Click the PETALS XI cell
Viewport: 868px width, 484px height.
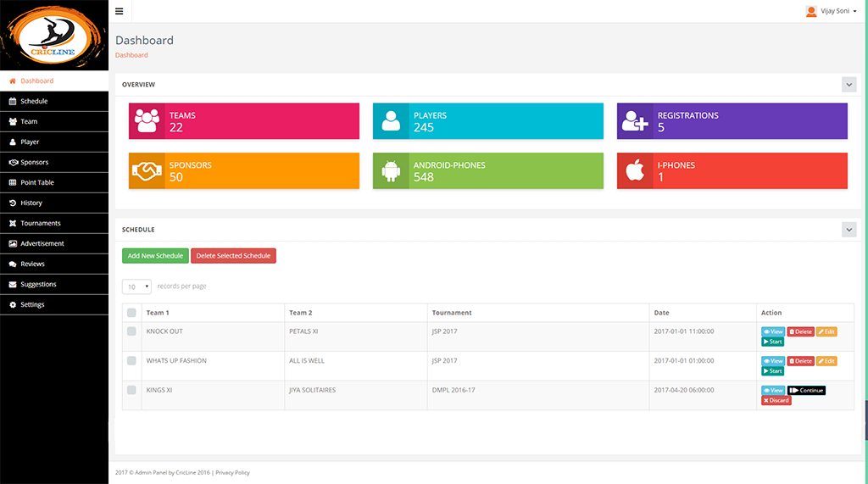[x=356, y=337]
